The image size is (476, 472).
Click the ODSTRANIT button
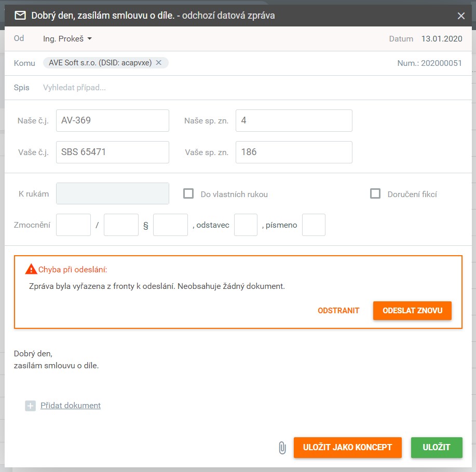click(338, 311)
